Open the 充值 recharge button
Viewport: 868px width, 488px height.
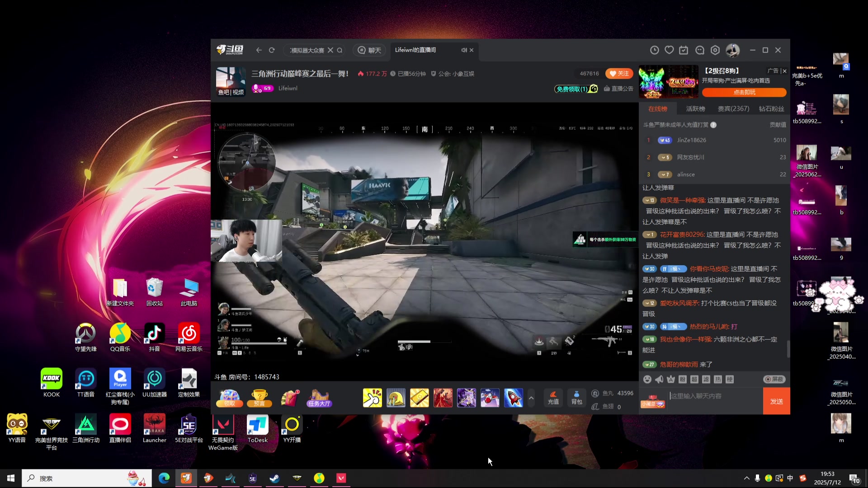(x=553, y=398)
